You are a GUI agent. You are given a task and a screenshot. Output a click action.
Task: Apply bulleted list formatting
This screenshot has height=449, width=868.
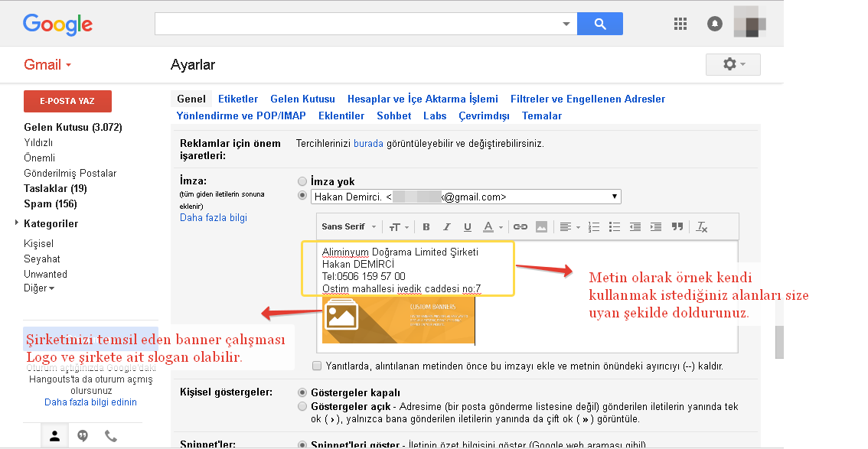(615, 226)
